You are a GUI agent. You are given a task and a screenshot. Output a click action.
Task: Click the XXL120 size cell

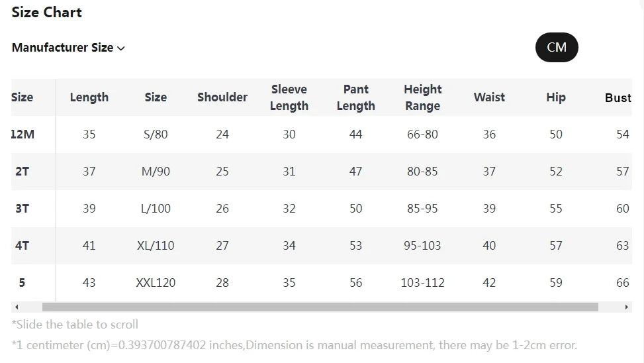[156, 283]
